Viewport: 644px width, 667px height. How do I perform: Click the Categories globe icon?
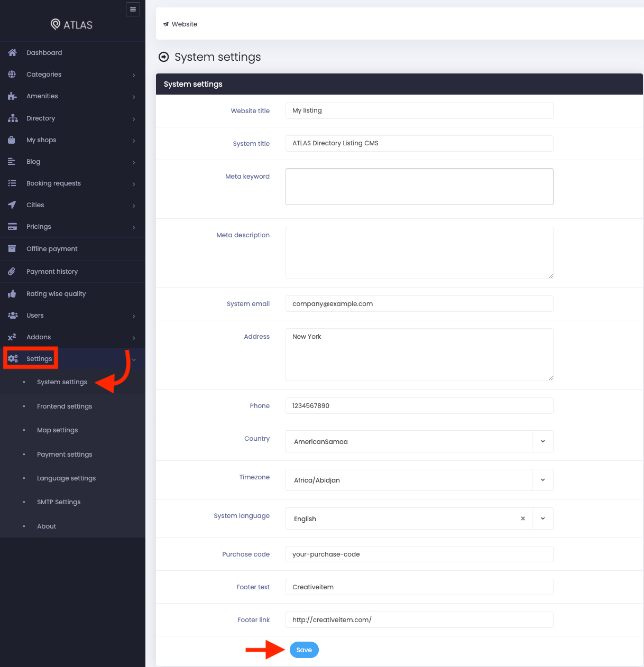(12, 75)
